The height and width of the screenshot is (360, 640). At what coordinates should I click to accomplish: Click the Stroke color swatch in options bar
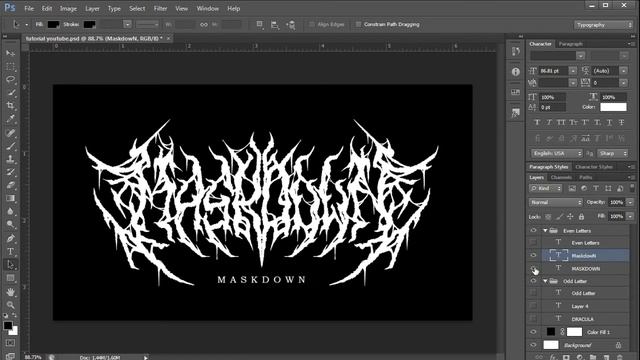[x=89, y=24]
